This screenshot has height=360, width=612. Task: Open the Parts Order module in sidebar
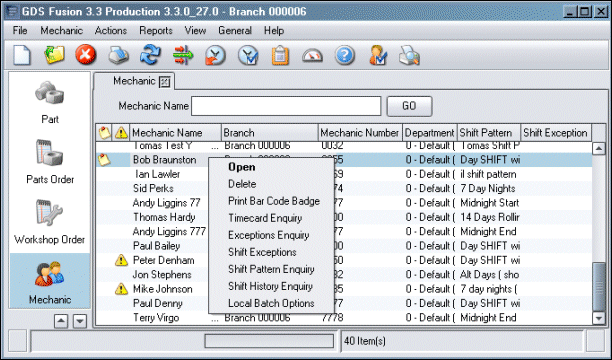click(50, 162)
